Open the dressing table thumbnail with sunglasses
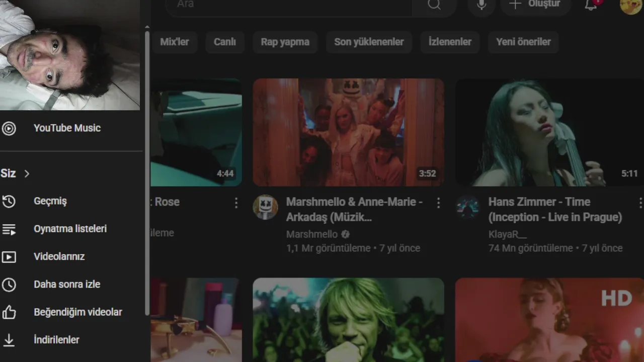The image size is (644, 362). [196, 320]
